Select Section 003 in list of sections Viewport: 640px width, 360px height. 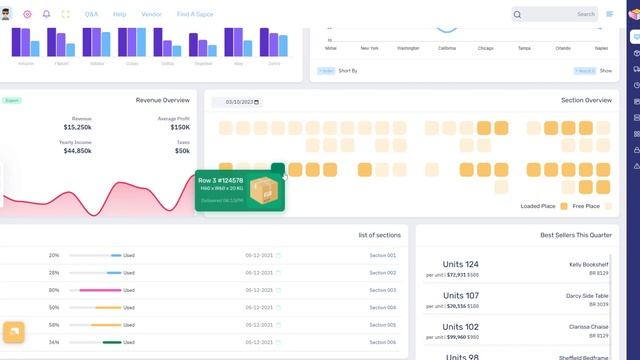[382, 290]
